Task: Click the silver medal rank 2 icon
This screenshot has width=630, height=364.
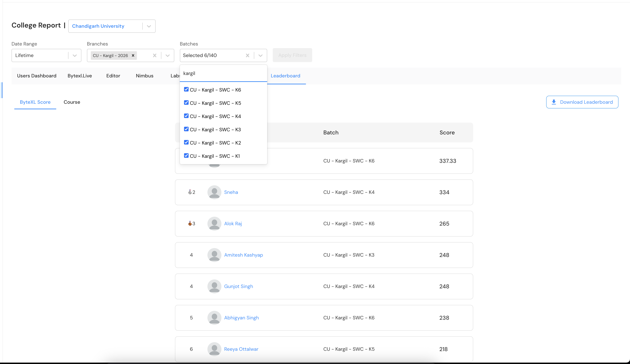Action: pos(190,192)
